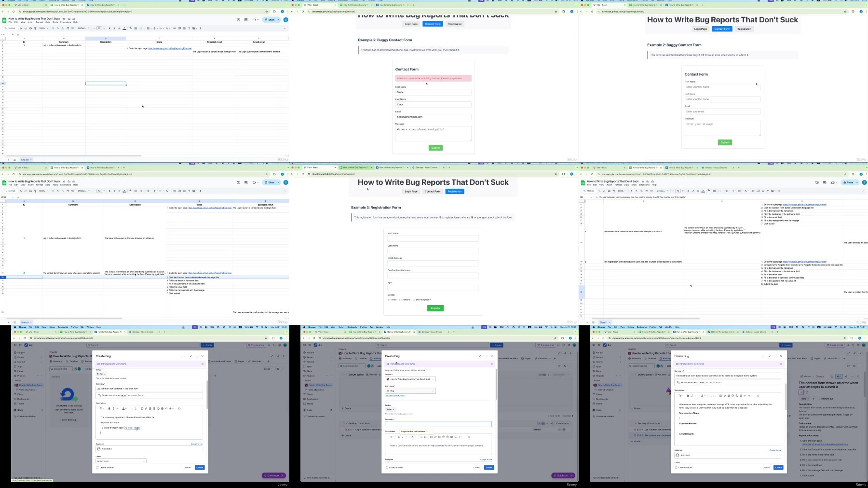This screenshot has width=868, height=488.
Task: Insert bullet list in the 'Vite + React' dialog
Action: click(x=132, y=408)
